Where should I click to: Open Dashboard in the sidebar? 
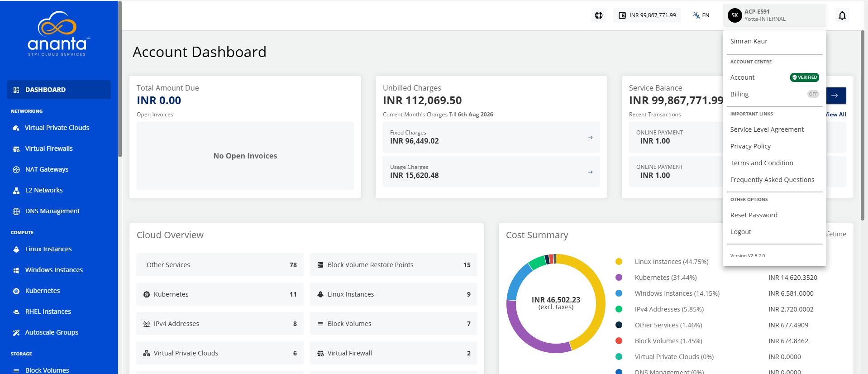pyautogui.click(x=59, y=90)
